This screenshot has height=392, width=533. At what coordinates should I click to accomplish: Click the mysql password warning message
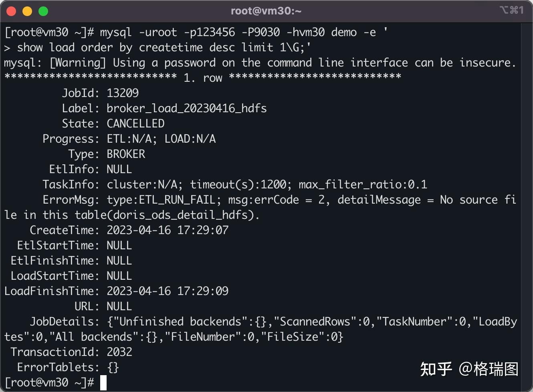click(260, 63)
